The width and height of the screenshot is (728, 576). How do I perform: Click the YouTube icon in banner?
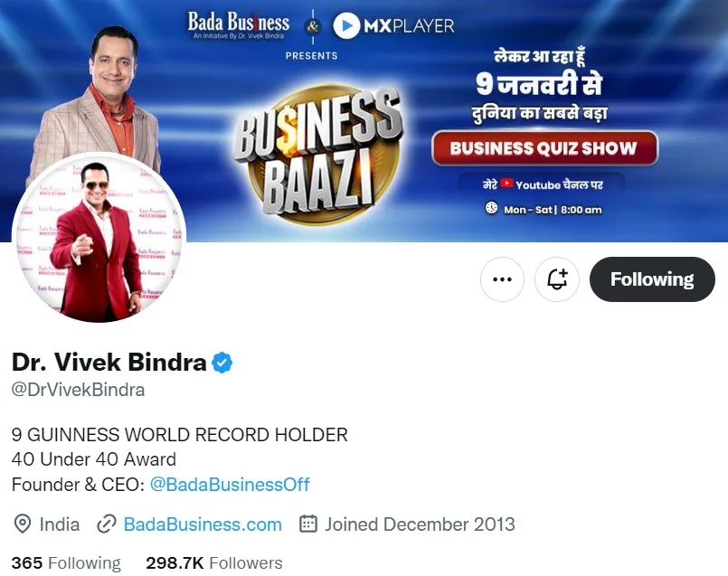(506, 184)
